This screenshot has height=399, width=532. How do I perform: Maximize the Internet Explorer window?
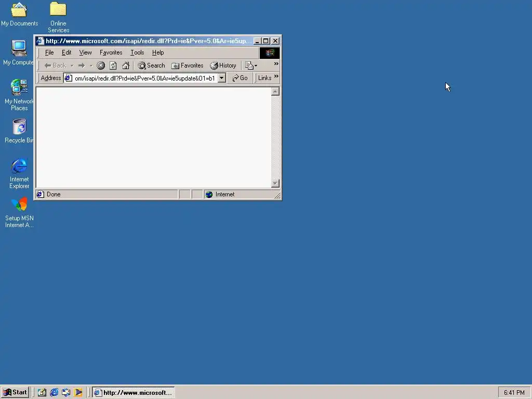[x=265, y=41]
